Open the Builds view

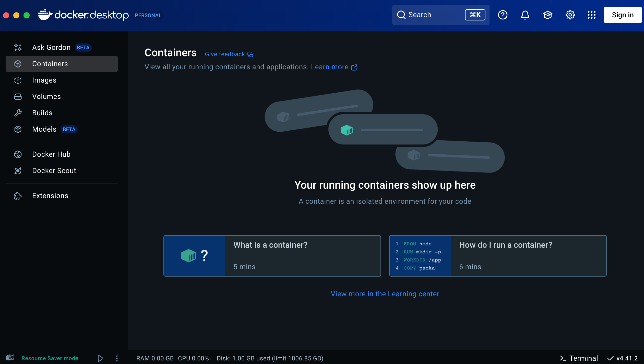[42, 113]
